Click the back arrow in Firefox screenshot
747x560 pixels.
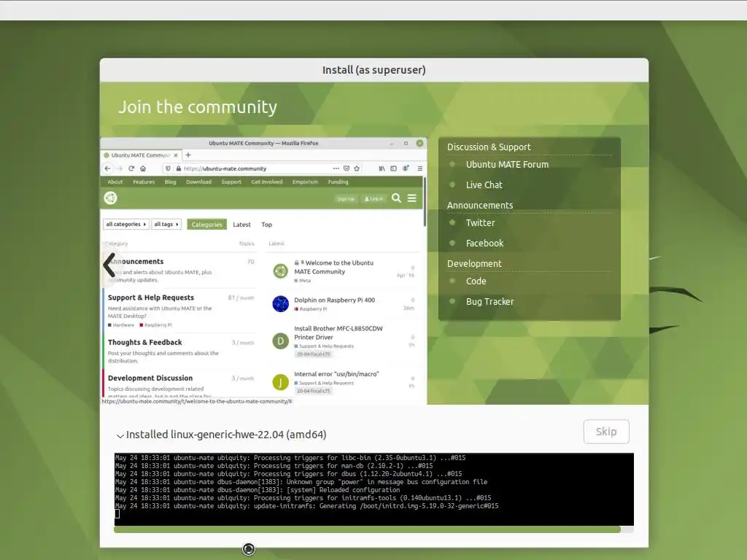tap(108, 168)
